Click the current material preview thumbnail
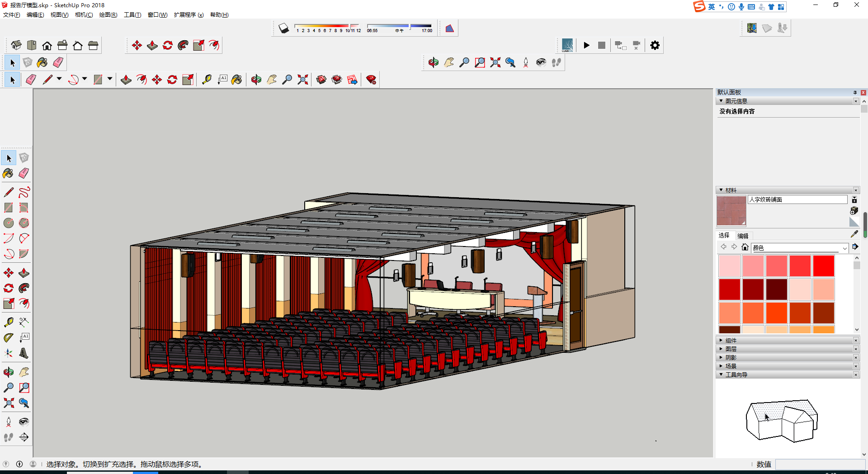The height and width of the screenshot is (474, 868). pos(731,211)
